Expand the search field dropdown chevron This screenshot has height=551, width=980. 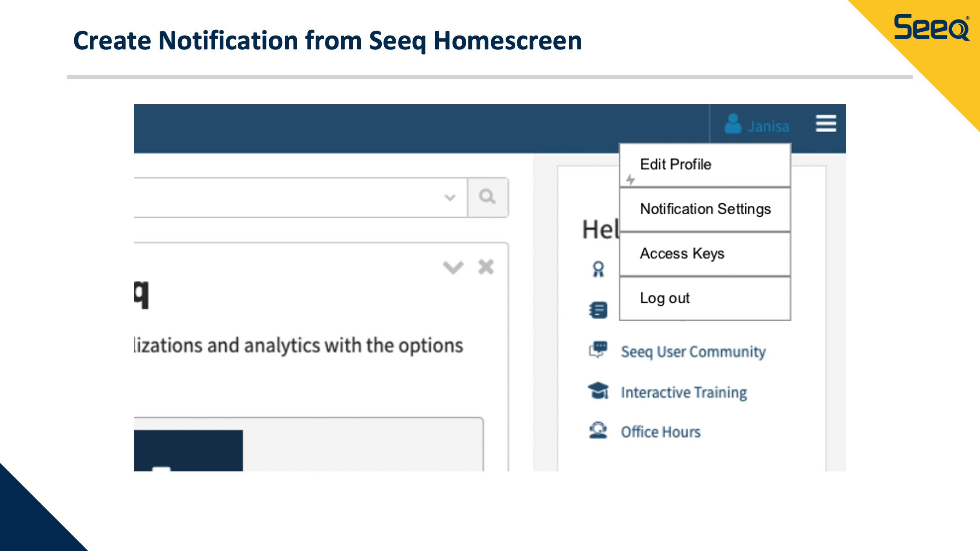coord(450,198)
